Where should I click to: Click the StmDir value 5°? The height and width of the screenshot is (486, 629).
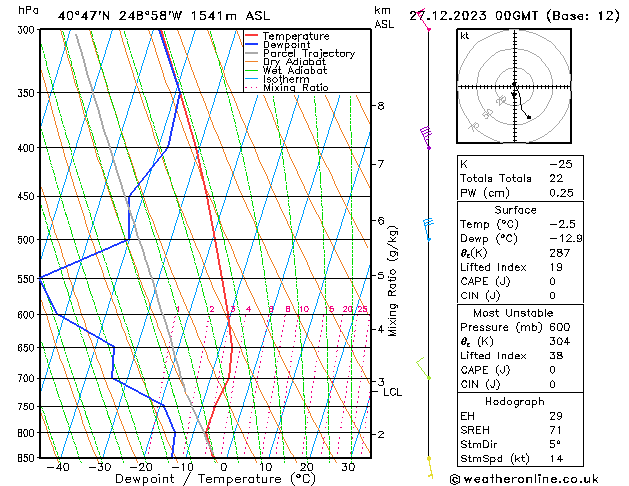tap(555, 445)
